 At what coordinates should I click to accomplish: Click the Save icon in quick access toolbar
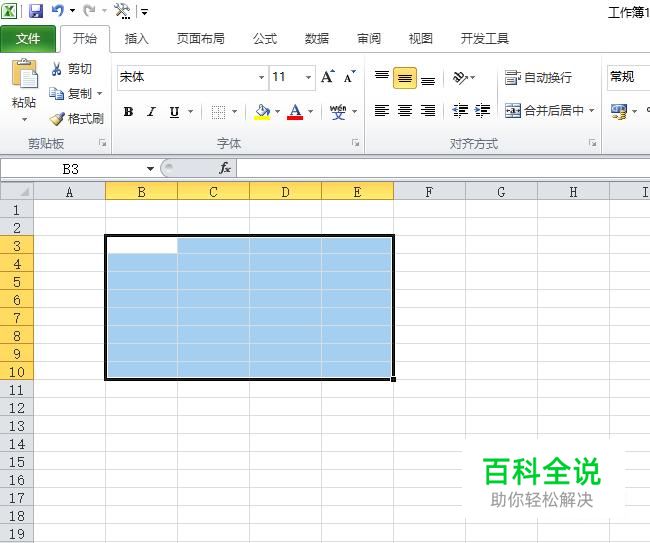click(36, 11)
